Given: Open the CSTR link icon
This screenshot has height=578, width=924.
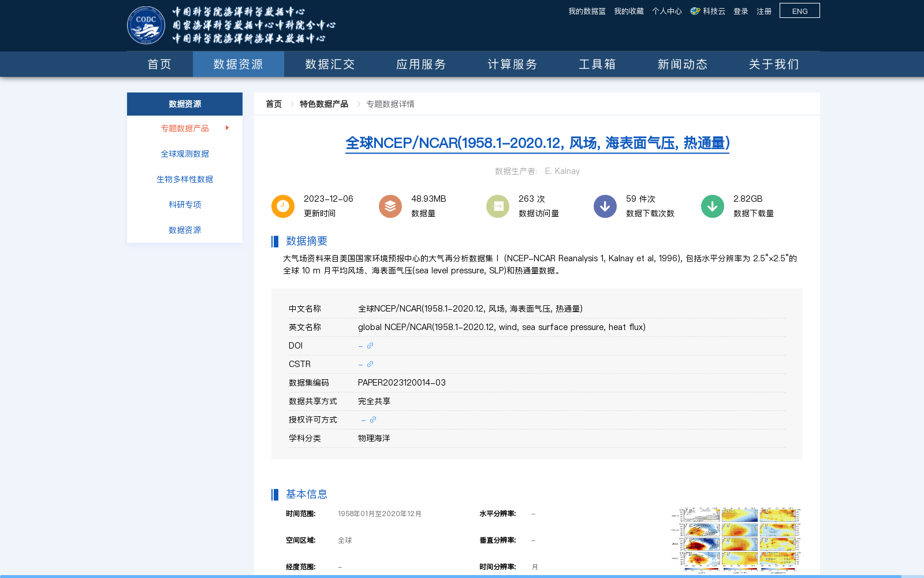Looking at the screenshot, I should (370, 364).
